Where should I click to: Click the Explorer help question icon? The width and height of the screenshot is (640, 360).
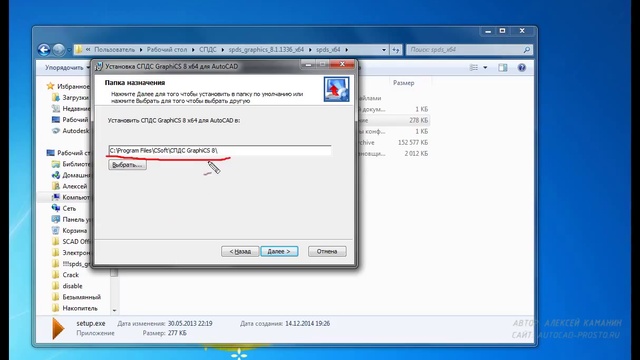522,68
